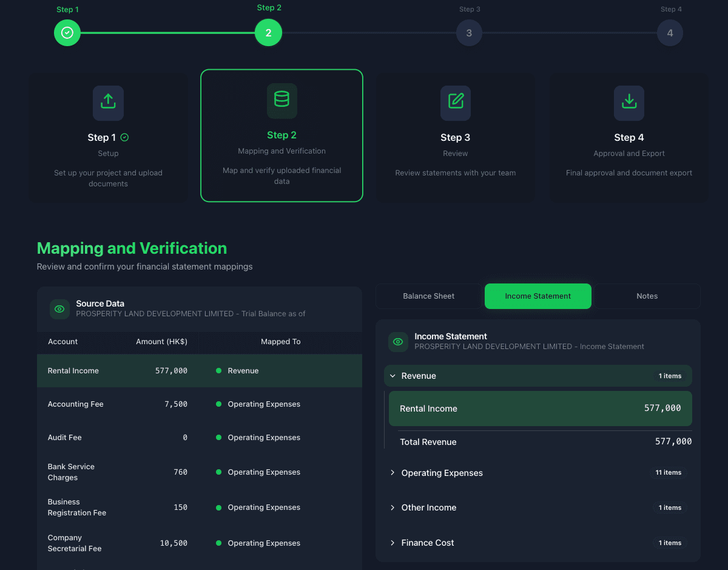Expand the Finance Cost section
The width and height of the screenshot is (728, 570).
tap(538, 543)
